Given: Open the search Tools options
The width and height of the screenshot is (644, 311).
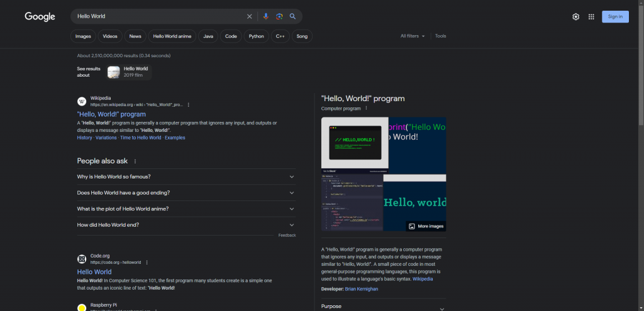Looking at the screenshot, I should pyautogui.click(x=441, y=36).
